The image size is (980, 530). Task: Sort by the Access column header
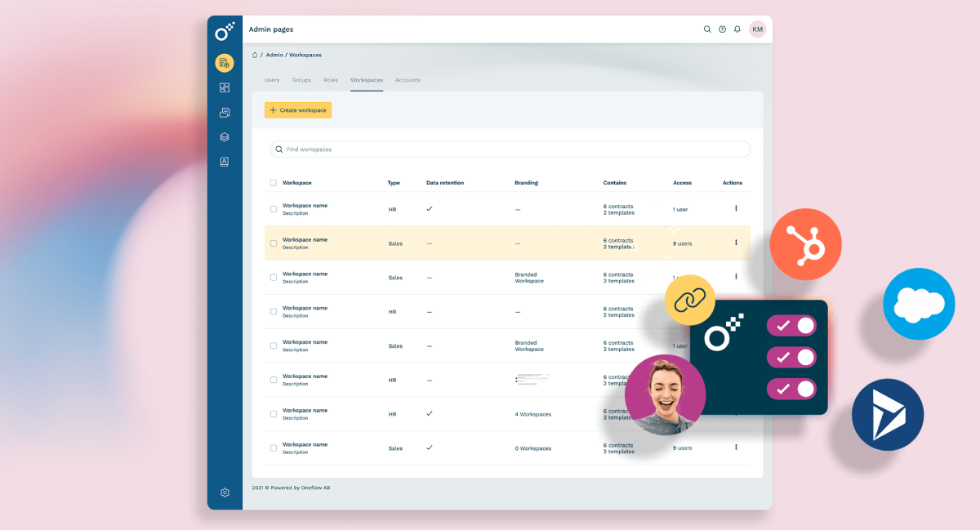[683, 183]
